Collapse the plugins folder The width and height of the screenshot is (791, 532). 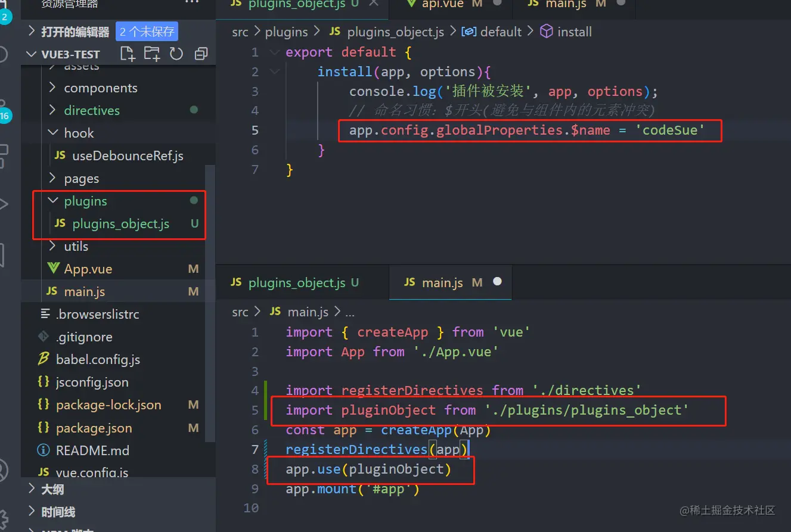pos(52,201)
